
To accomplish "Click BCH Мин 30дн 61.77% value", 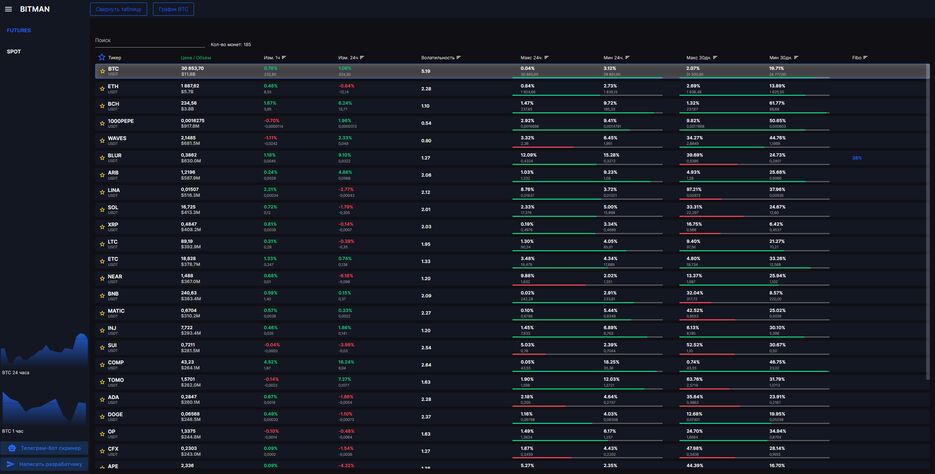I will 777,103.
